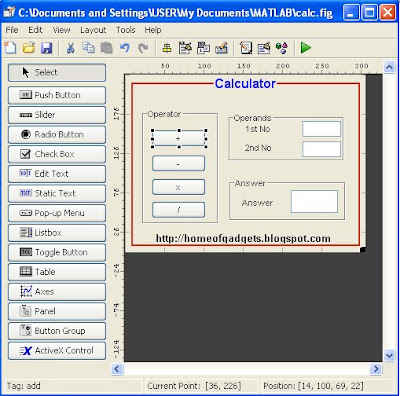Click the layout scroll-up arrow
Image resolution: width=400 pixels, height=396 pixels.
(x=389, y=67)
